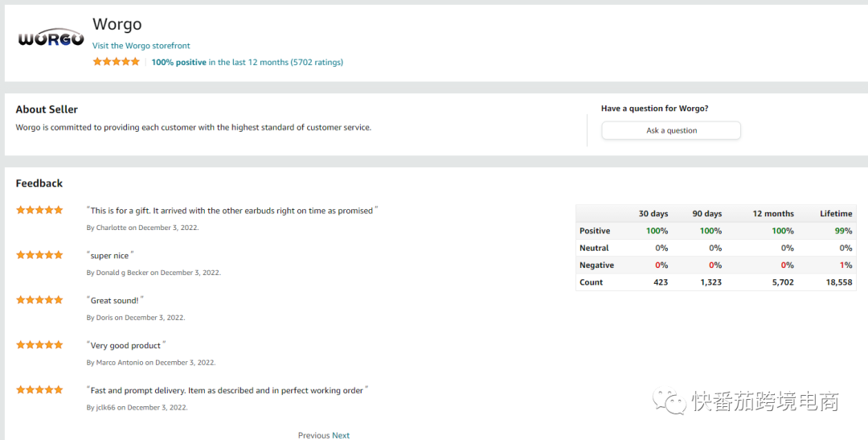This screenshot has width=868, height=440.
Task: Go to the Next feedback page
Action: tap(341, 435)
